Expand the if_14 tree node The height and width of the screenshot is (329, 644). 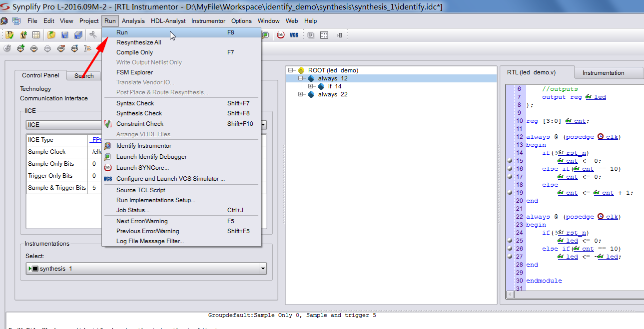pyautogui.click(x=311, y=86)
